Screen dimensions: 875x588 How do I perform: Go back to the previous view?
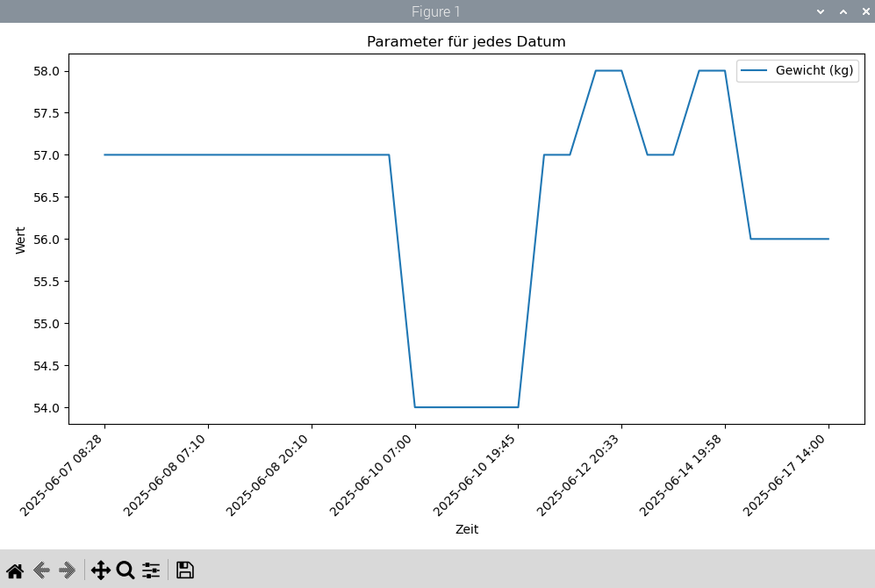pyautogui.click(x=41, y=570)
